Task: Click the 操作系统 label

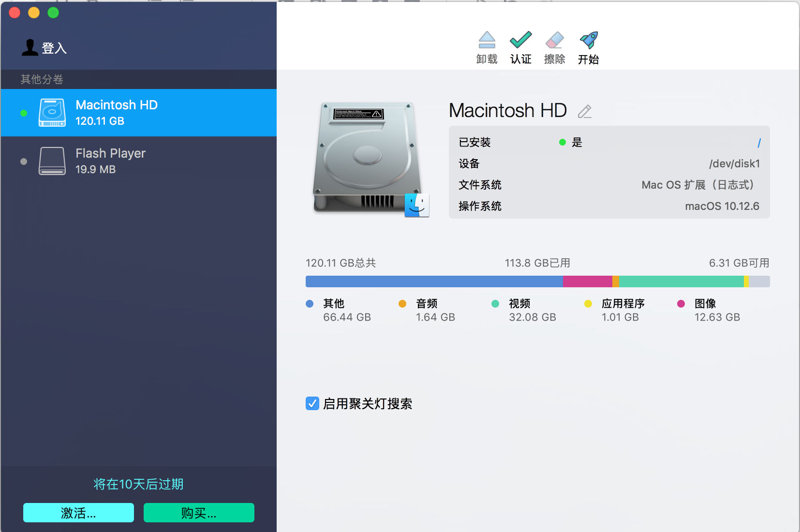Action: click(480, 206)
